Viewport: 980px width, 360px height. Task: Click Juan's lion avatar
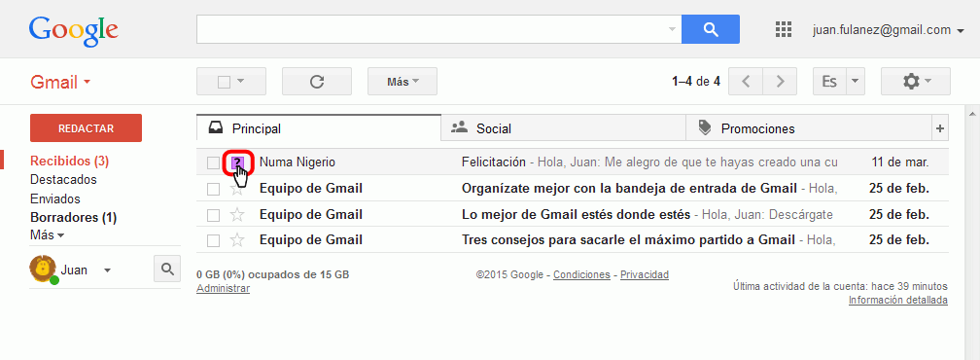(43, 270)
